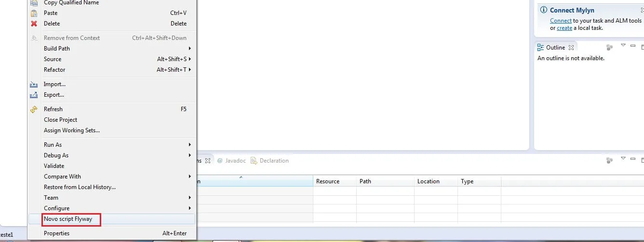The height and width of the screenshot is (242, 644).
Task: Expand the Debug As submenu
Action: [x=111, y=155]
